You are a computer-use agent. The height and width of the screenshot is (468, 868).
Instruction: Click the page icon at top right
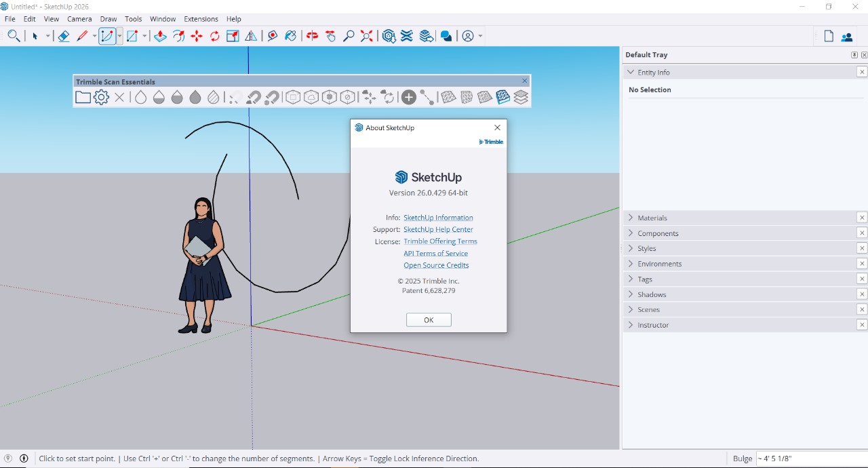829,37
